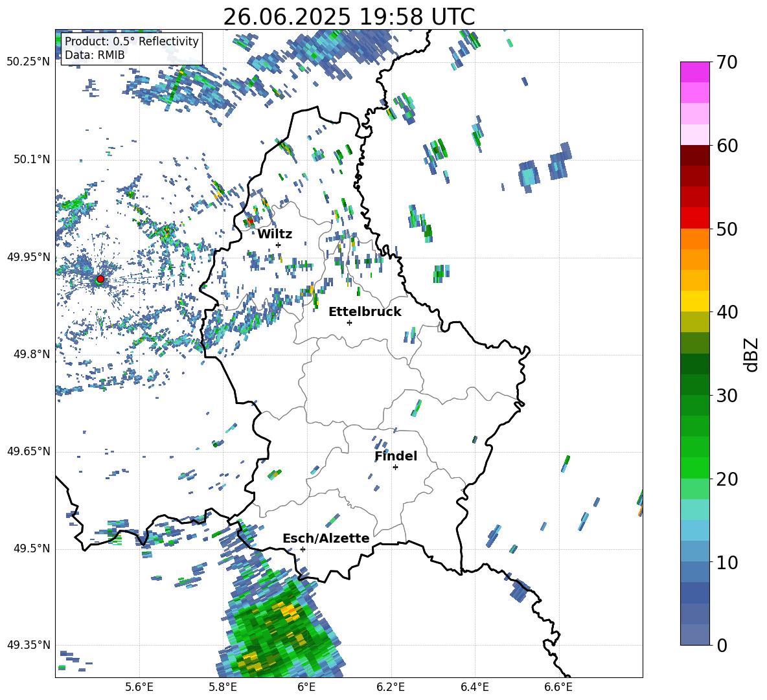Click the Findel city label

coord(396,456)
